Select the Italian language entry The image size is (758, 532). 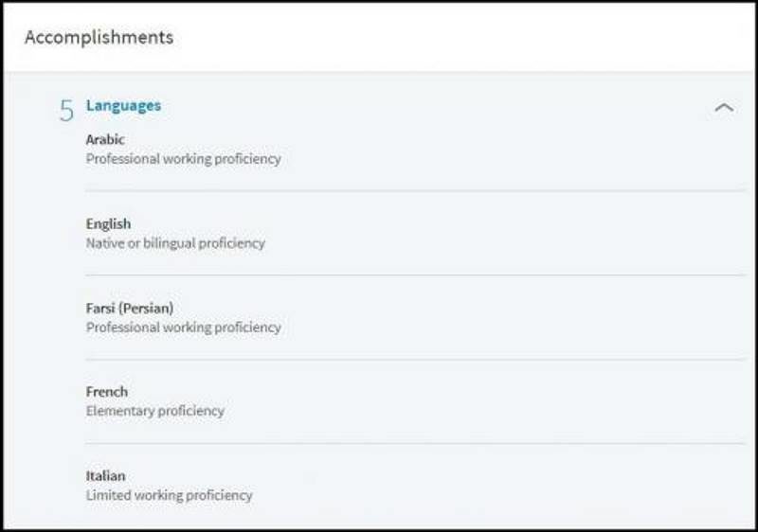coord(105,476)
